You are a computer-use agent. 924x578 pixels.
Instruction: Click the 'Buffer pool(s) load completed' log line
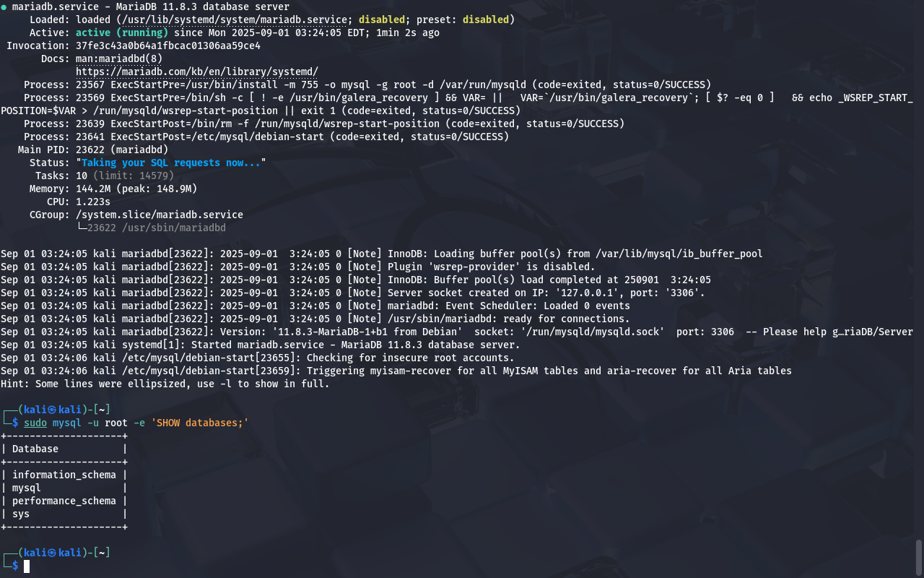pos(356,280)
